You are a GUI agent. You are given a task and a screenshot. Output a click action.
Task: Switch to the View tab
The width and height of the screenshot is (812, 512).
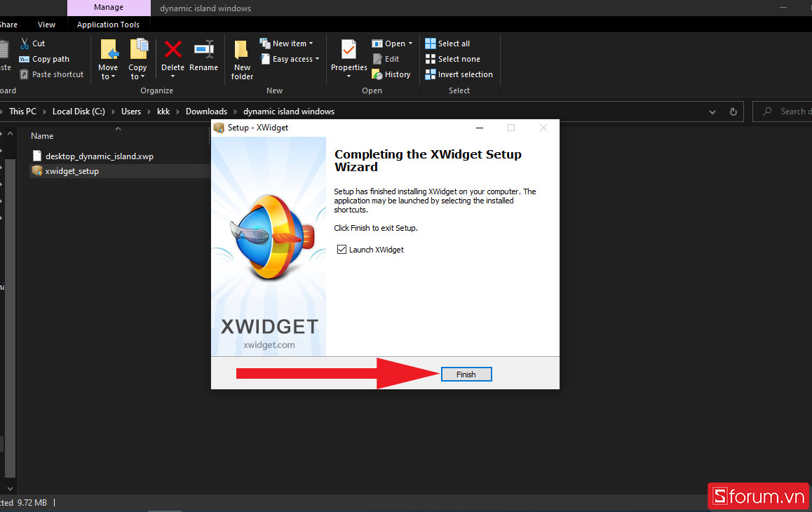[46, 24]
